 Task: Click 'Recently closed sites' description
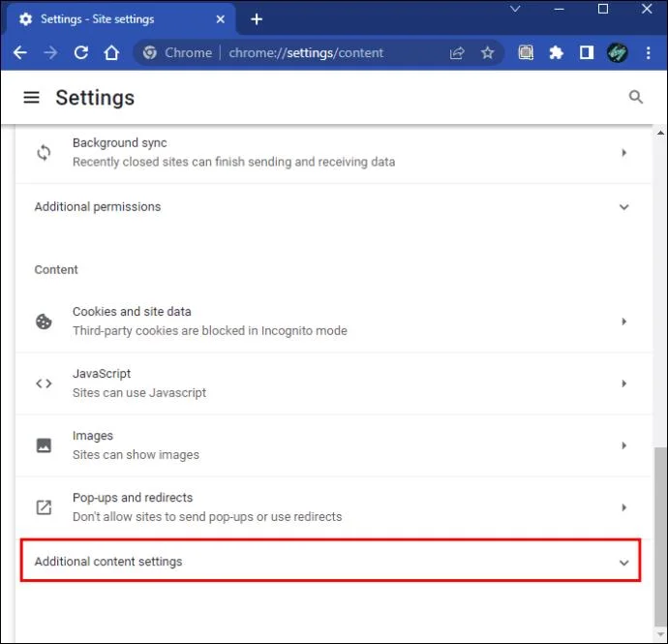click(233, 162)
